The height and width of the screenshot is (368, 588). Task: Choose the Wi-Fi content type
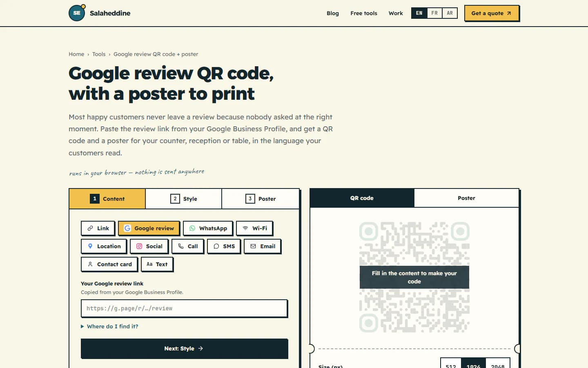click(x=255, y=228)
